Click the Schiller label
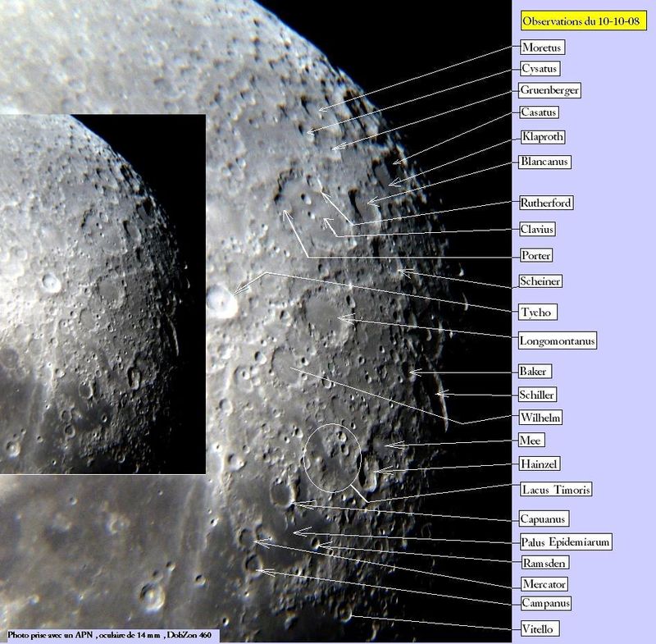 (x=538, y=394)
